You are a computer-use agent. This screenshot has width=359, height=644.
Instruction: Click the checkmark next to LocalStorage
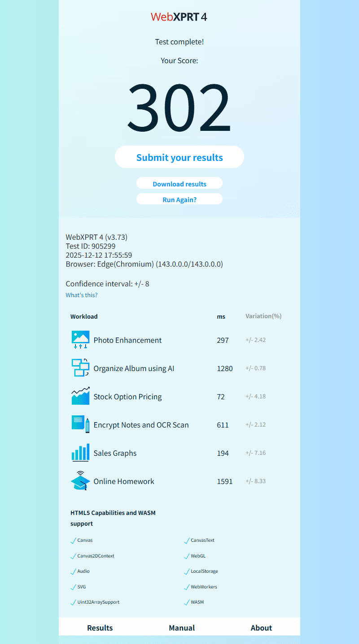pyautogui.click(x=187, y=572)
